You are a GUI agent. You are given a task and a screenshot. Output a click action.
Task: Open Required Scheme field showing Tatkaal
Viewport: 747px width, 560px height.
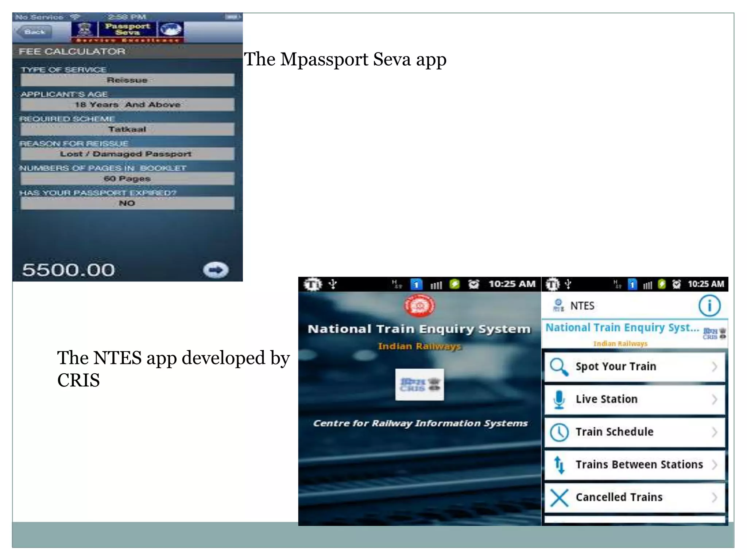pyautogui.click(x=127, y=129)
